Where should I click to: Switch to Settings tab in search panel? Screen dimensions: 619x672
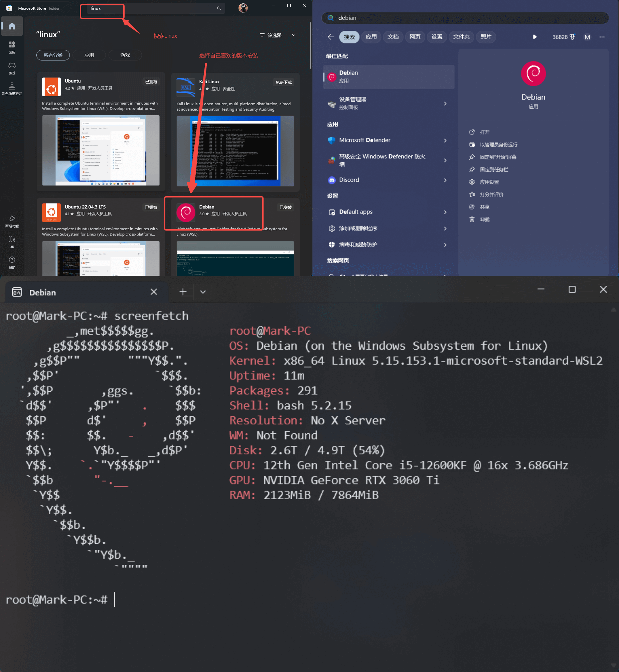[x=437, y=37]
